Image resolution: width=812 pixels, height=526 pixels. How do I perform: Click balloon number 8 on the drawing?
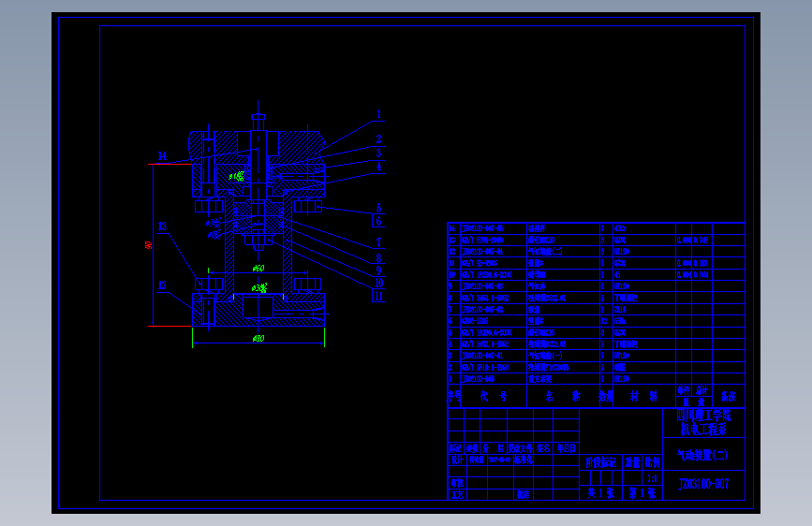point(378,257)
